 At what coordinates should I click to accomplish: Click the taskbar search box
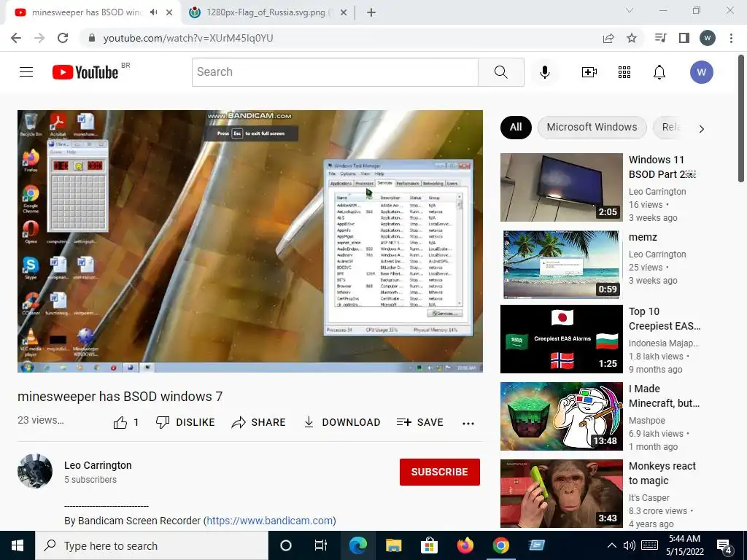[x=152, y=545]
